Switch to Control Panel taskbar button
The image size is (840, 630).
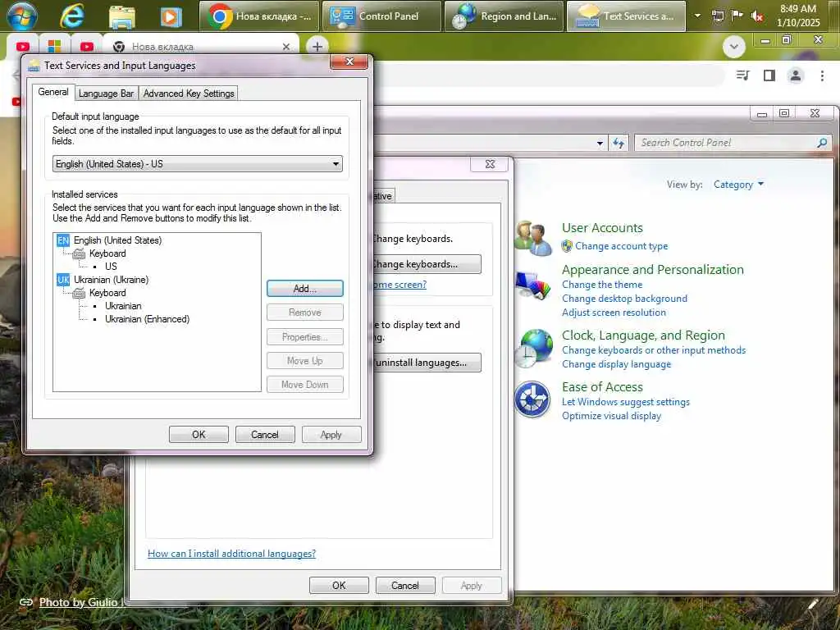click(x=381, y=16)
